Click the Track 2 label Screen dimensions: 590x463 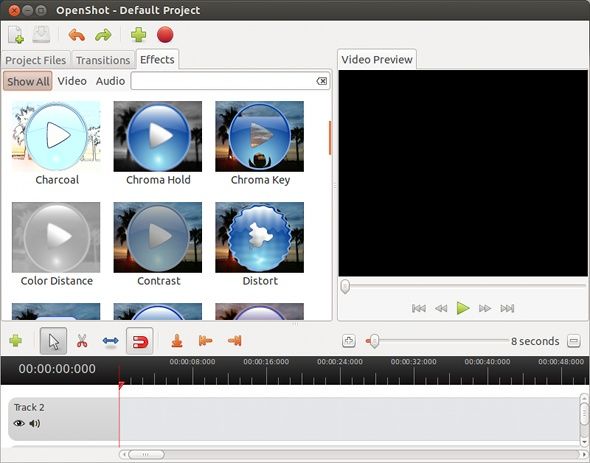point(29,407)
